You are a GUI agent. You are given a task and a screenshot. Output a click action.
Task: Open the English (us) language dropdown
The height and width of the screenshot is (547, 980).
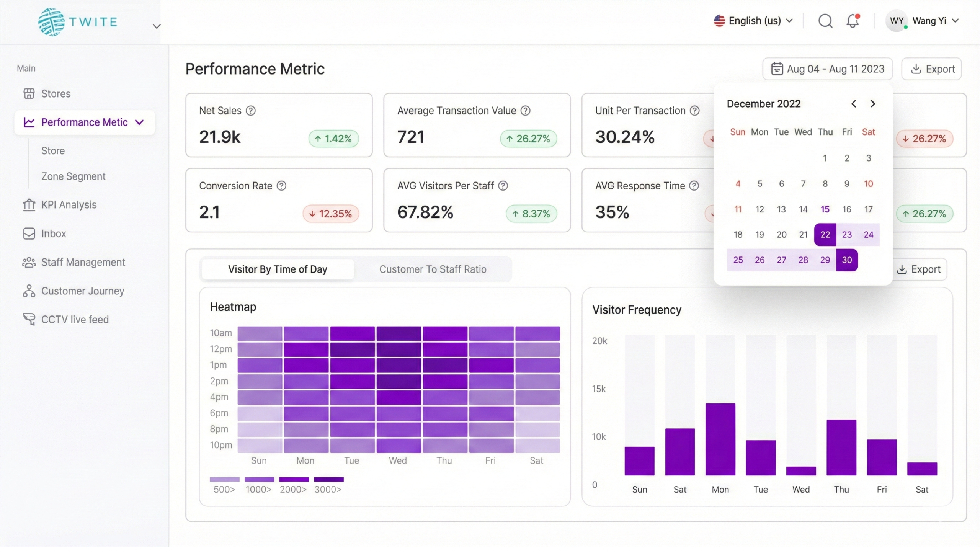753,21
